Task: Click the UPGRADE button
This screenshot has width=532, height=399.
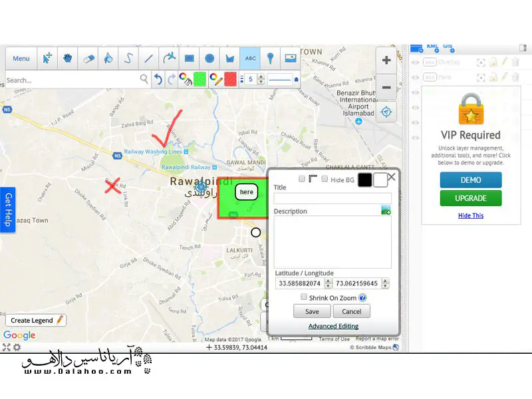Action: 471,198
